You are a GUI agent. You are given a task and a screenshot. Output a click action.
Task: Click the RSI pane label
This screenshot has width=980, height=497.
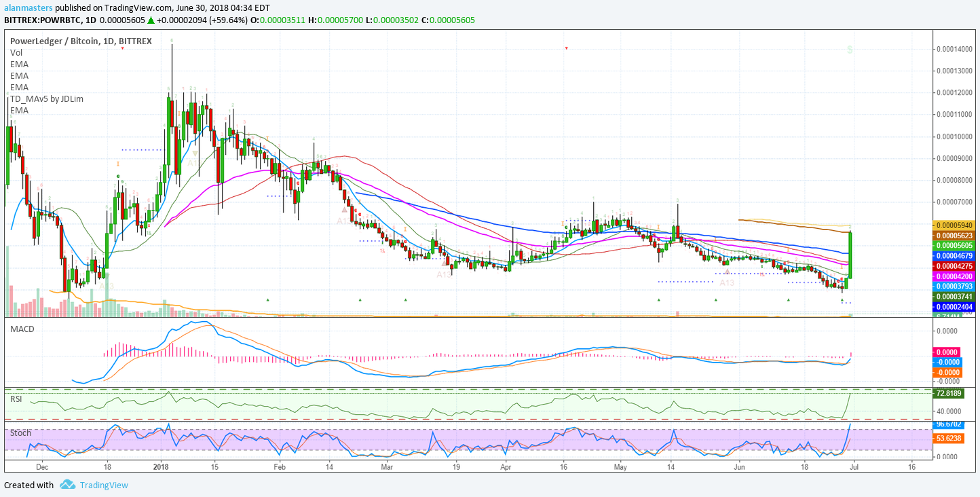16,399
